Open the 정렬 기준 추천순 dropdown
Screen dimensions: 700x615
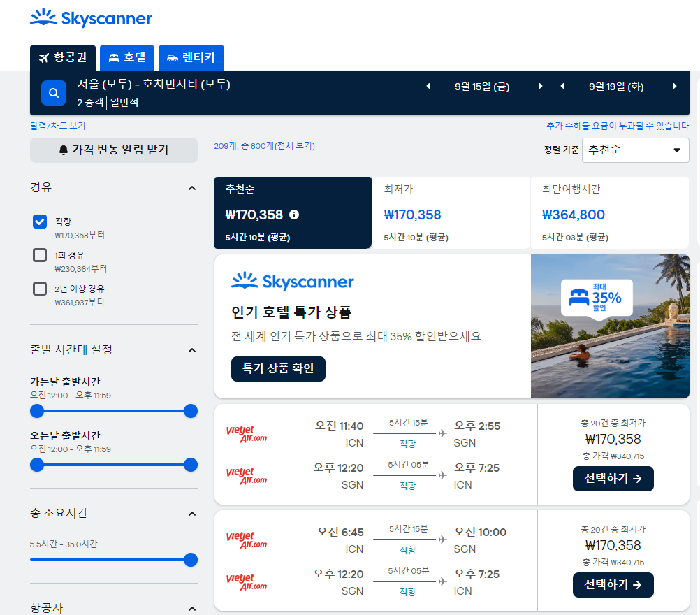click(x=635, y=150)
